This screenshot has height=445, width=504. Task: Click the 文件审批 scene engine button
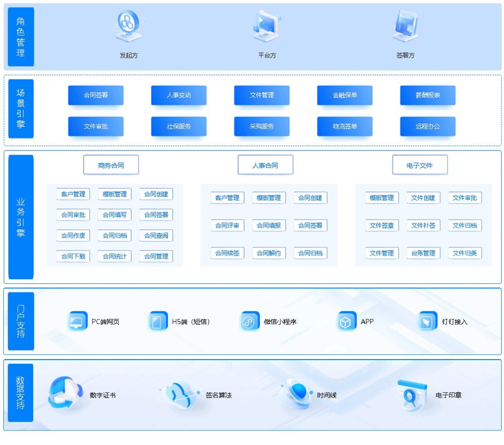click(96, 127)
